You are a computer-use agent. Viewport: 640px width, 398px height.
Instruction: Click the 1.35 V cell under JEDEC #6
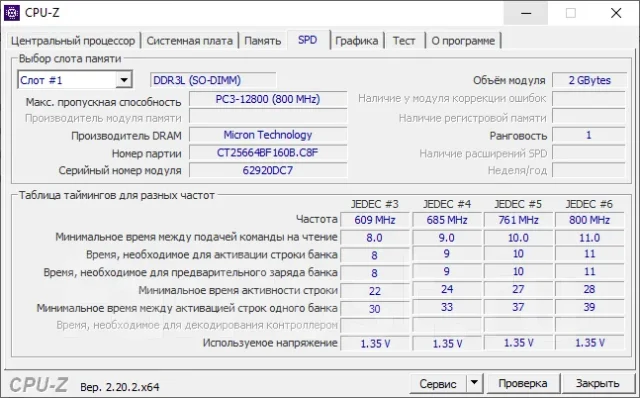click(589, 343)
